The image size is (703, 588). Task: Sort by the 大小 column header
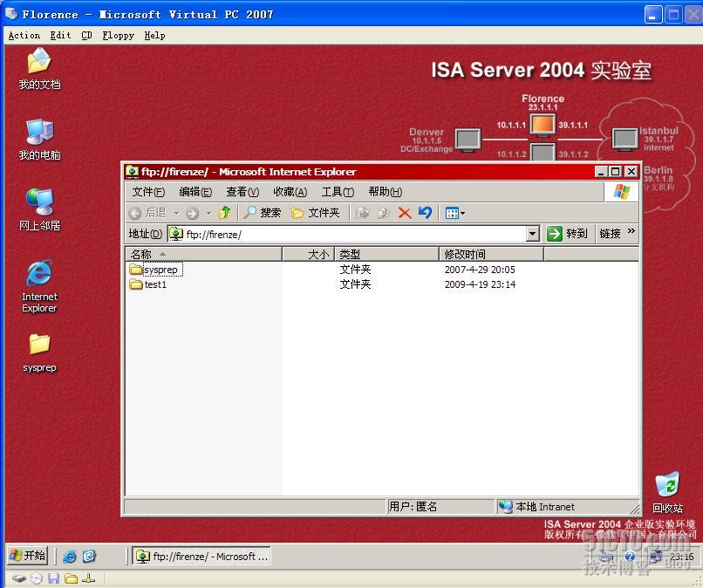[309, 255]
